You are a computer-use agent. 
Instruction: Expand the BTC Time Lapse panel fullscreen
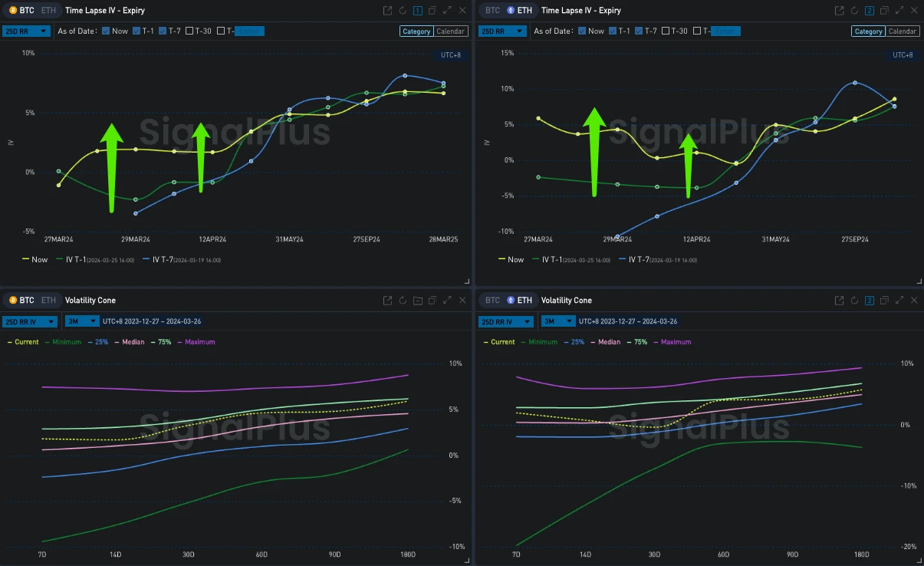point(447,11)
